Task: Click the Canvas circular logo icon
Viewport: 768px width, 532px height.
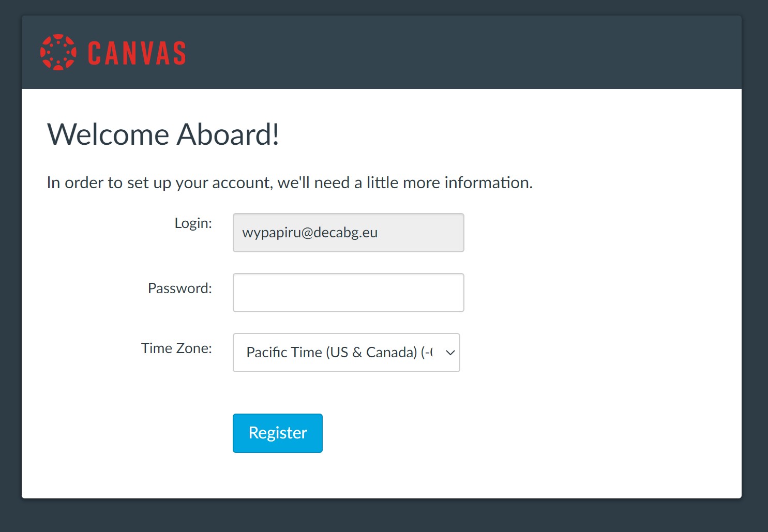Action: pyautogui.click(x=58, y=52)
